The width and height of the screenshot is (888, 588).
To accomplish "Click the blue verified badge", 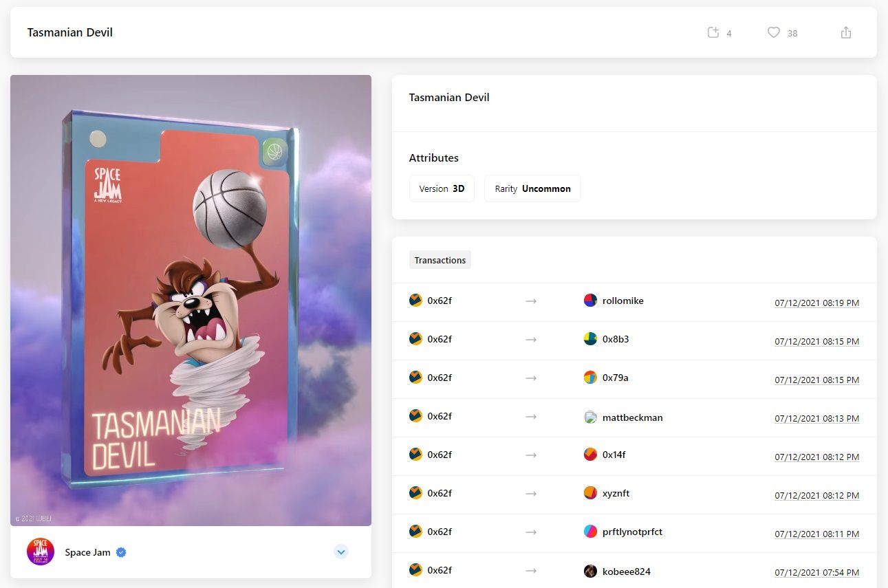I will click(x=121, y=552).
